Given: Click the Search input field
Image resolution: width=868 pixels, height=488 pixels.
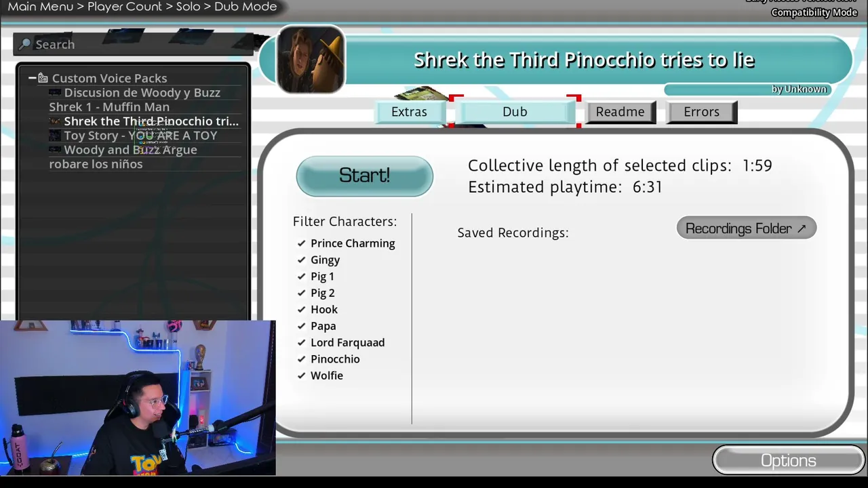Looking at the screenshot, I should coord(134,44).
